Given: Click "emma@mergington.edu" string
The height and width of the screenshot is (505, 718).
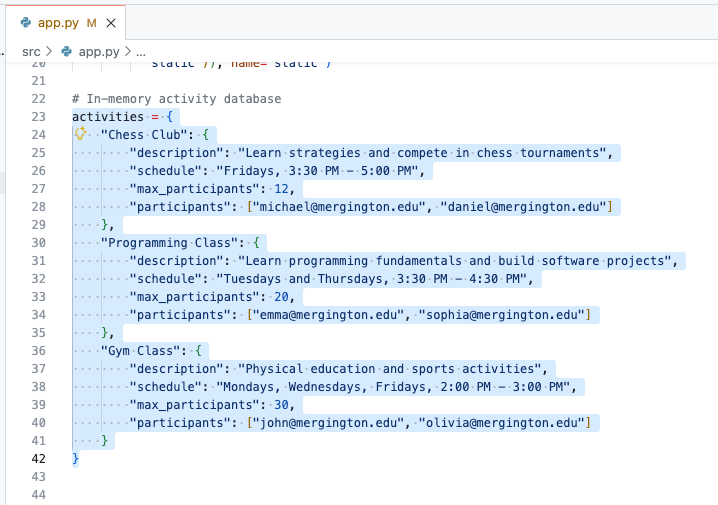Looking at the screenshot, I should click(328, 315).
